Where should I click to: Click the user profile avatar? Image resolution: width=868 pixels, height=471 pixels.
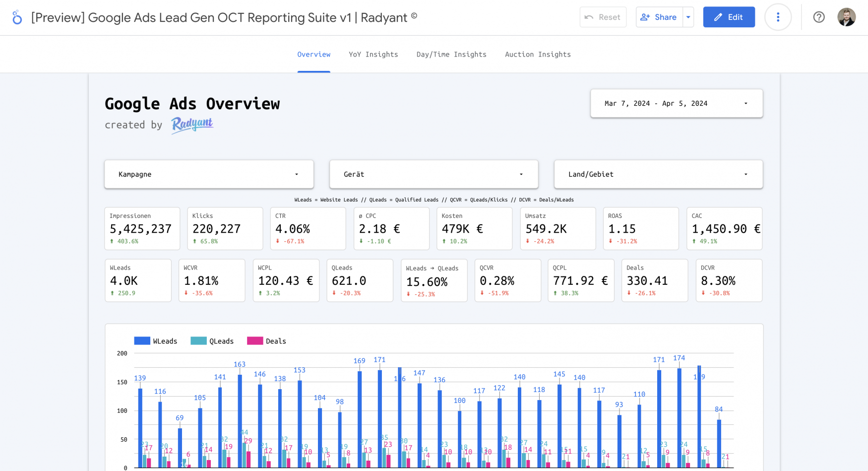[846, 17]
